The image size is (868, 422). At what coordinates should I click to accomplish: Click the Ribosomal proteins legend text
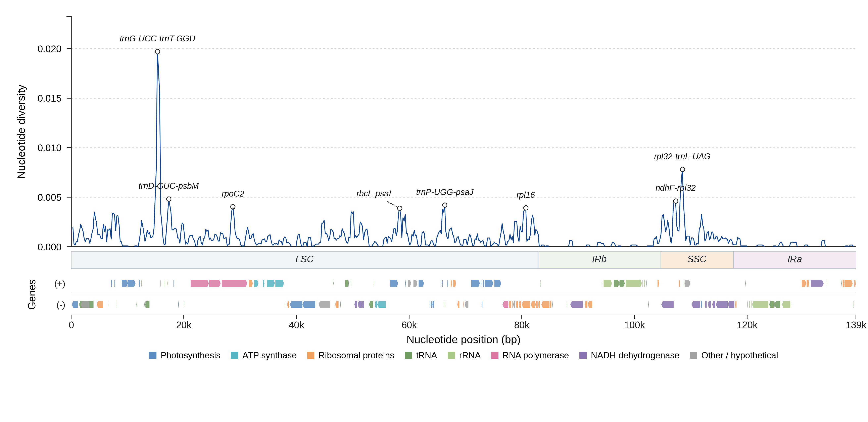pos(356,355)
